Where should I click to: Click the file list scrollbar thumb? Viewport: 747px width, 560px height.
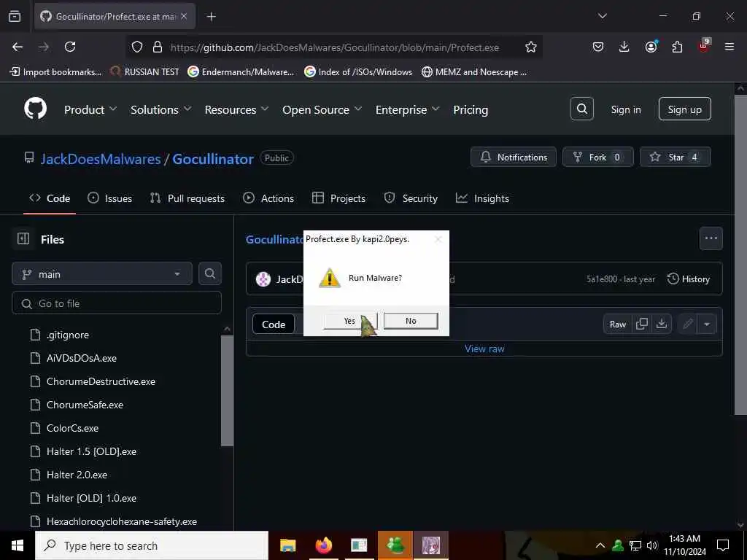(x=228, y=391)
